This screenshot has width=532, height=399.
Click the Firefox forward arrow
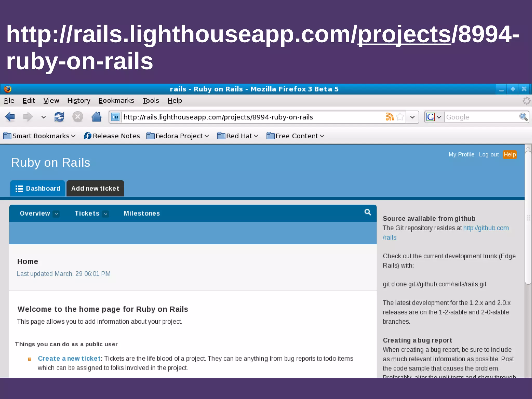pyautogui.click(x=28, y=117)
